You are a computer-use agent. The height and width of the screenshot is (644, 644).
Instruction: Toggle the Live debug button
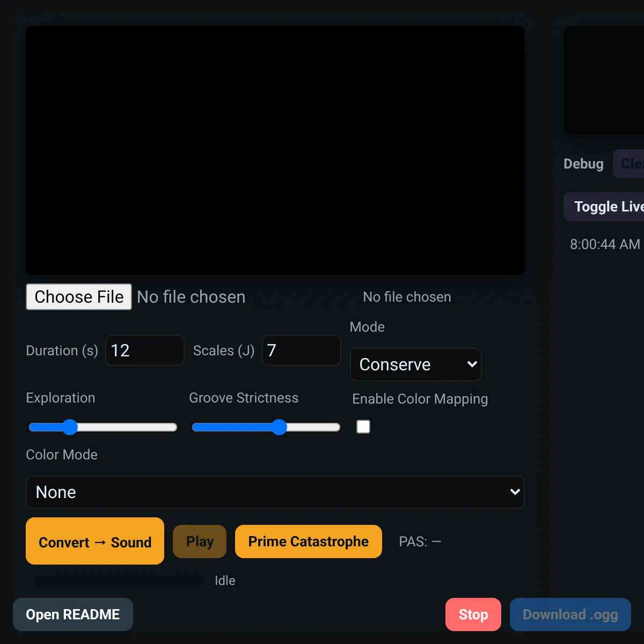tap(604, 207)
